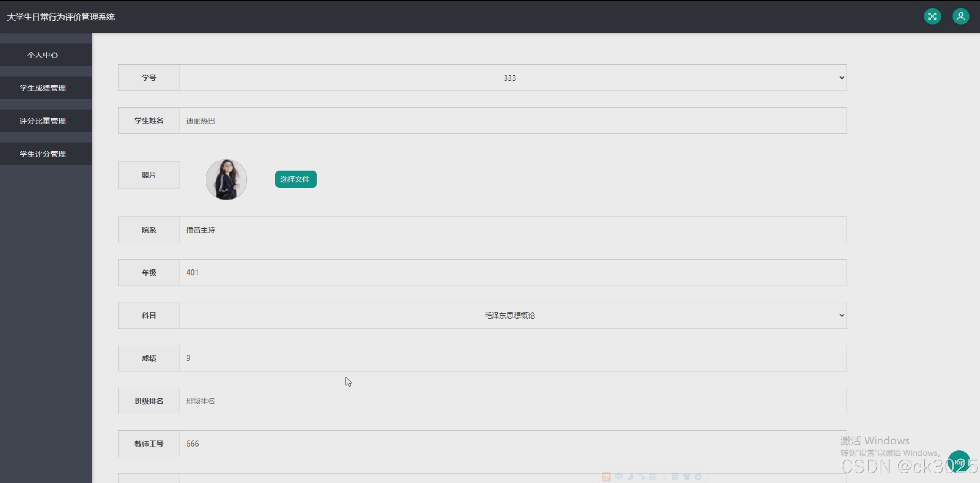Open the 科目 dropdown showing 毛泽东思想概论
Screen dimensions: 980x483
click(x=513, y=315)
